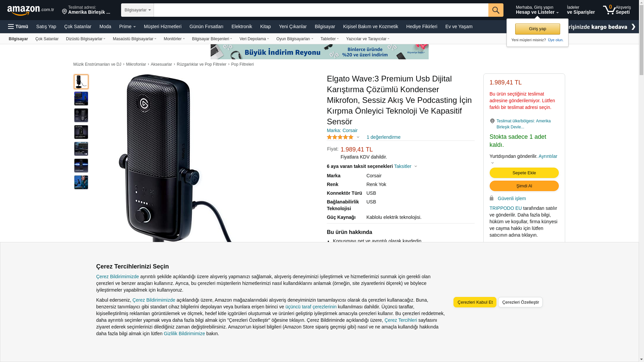
Task: Click the delivery location pin icon
Action: (x=64, y=12)
